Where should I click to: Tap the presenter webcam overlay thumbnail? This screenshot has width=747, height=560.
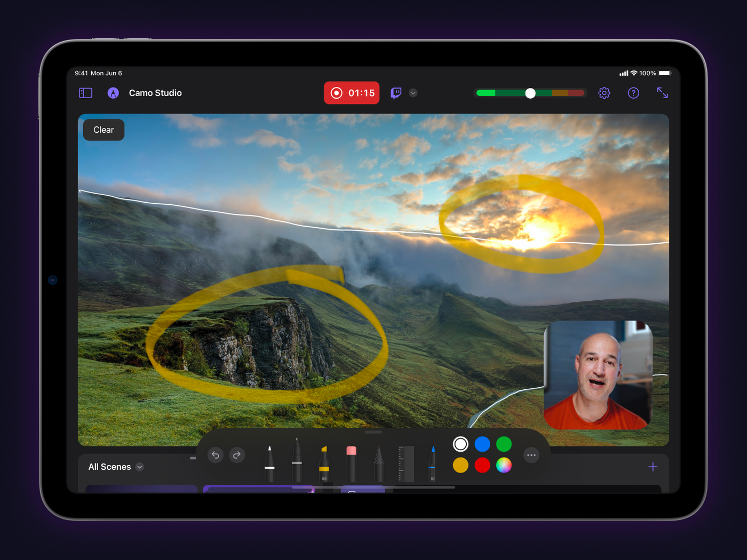click(x=598, y=375)
